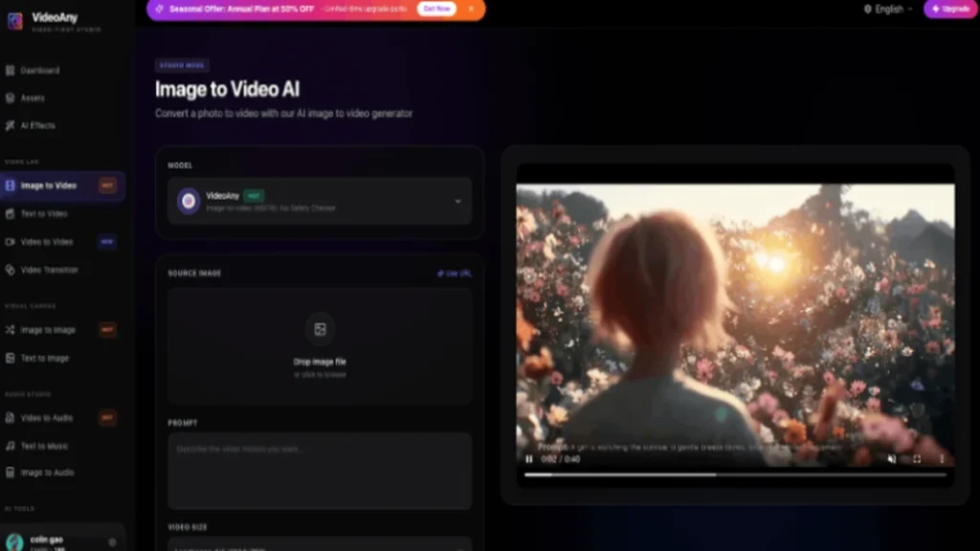Open the Video to Audio section
Screen dimensions: 980x551
(x=44, y=417)
